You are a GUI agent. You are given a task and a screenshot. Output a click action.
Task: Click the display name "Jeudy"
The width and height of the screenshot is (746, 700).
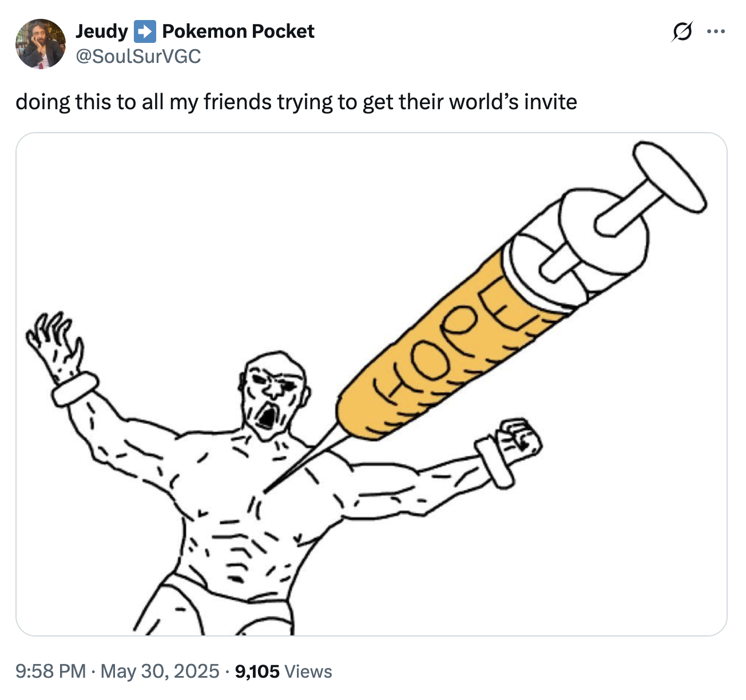tap(102, 31)
